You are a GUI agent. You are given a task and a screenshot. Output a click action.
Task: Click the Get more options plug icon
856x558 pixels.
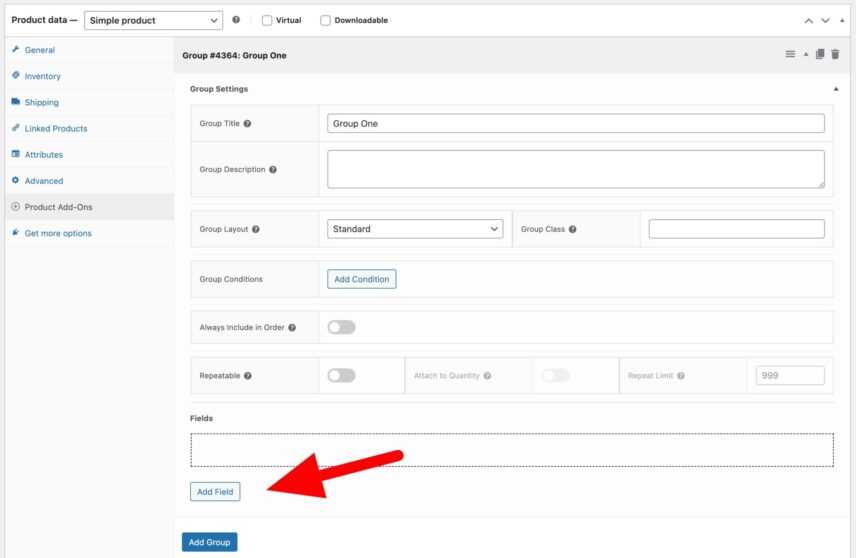[x=15, y=233]
